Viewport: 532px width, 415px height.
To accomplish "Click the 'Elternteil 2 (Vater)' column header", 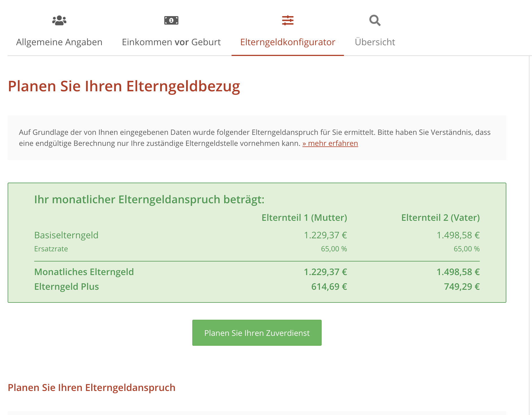I will coord(441,218).
